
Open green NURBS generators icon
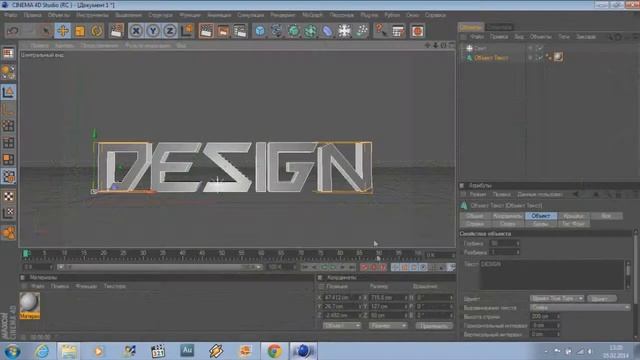[293, 31]
